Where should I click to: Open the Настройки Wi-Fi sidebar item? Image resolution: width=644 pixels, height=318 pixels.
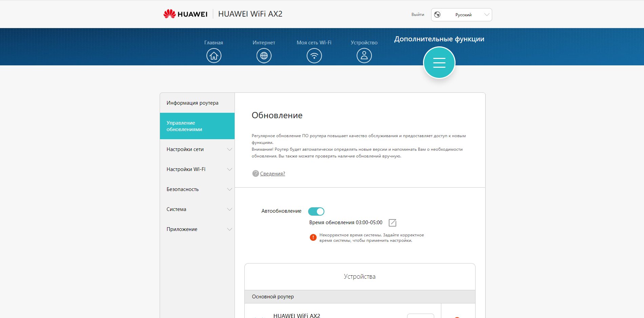tap(197, 169)
